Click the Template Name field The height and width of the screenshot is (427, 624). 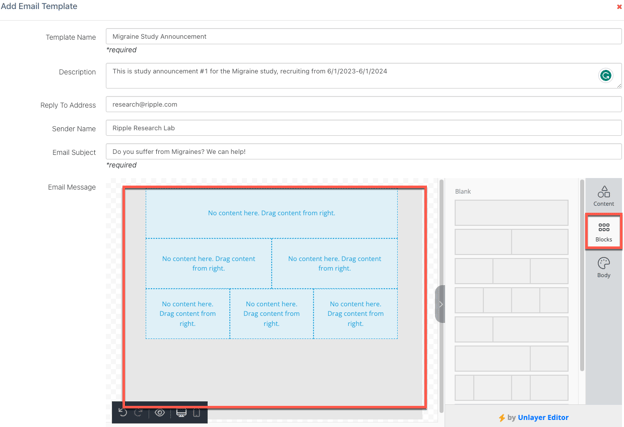click(363, 36)
